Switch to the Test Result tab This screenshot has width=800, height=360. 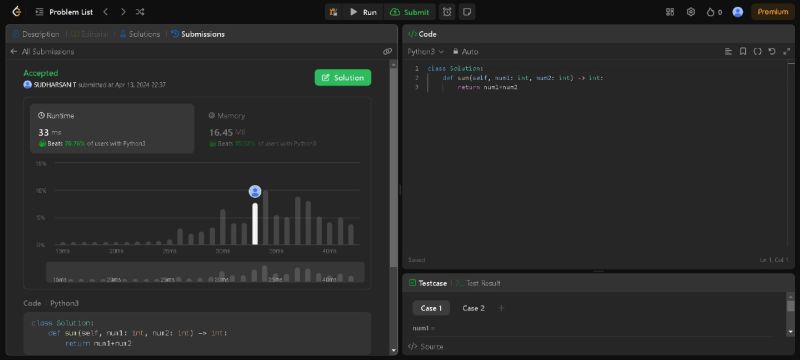(478, 283)
